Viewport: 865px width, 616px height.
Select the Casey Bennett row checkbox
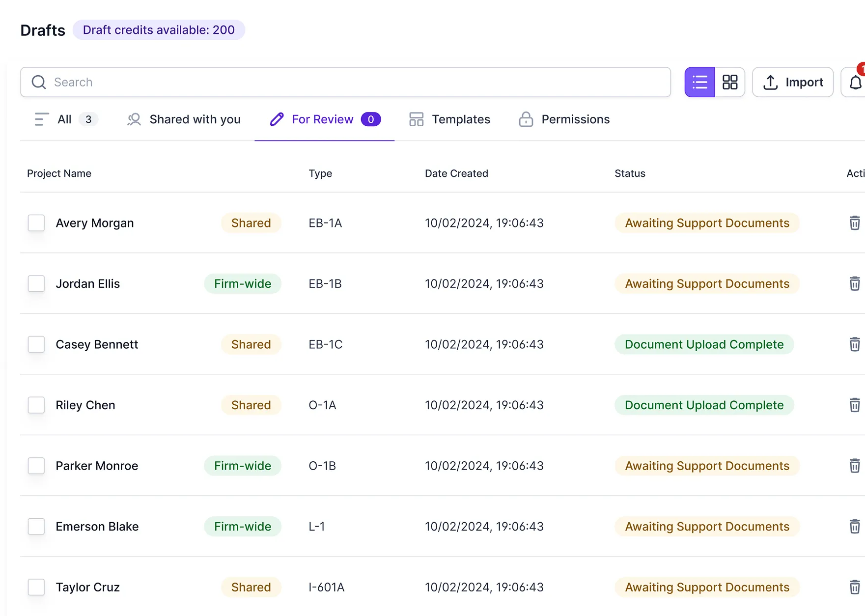[36, 344]
